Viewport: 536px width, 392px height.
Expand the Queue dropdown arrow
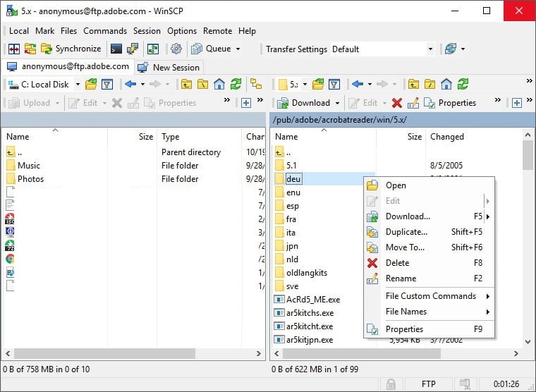click(238, 49)
